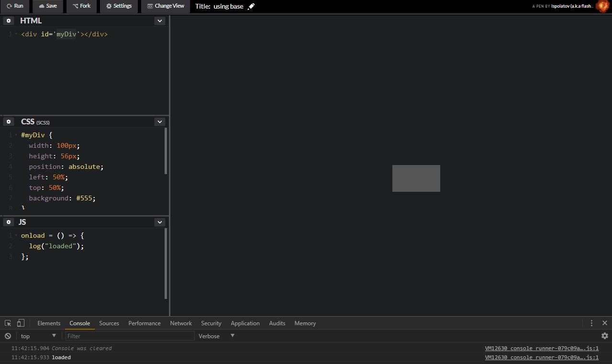612x364 pixels.
Task: Switch to the Sources tab
Action: coord(109,323)
